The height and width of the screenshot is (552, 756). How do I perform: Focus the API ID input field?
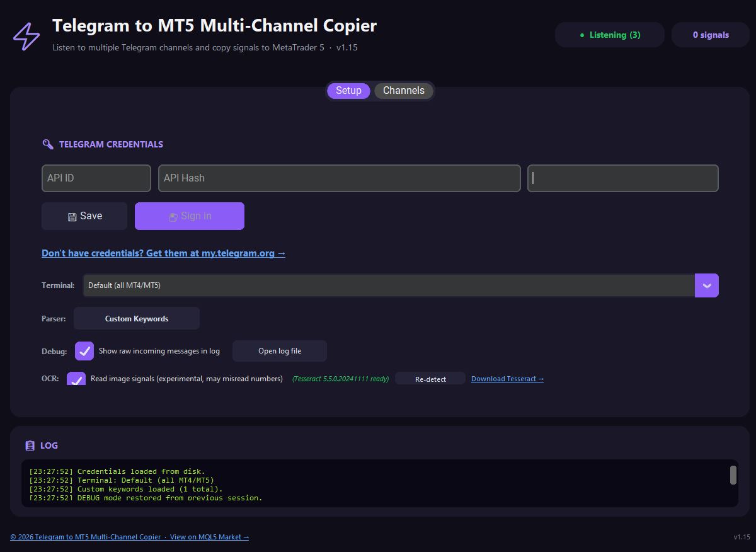point(96,178)
